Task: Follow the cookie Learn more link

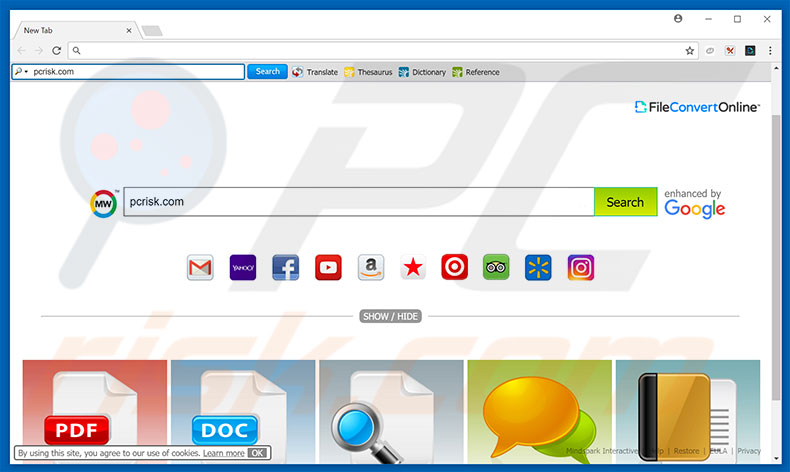Action: (x=224, y=453)
